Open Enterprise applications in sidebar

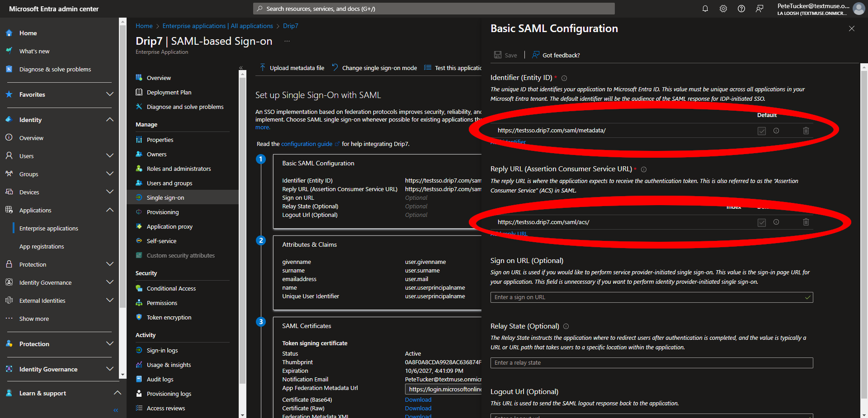coord(49,229)
